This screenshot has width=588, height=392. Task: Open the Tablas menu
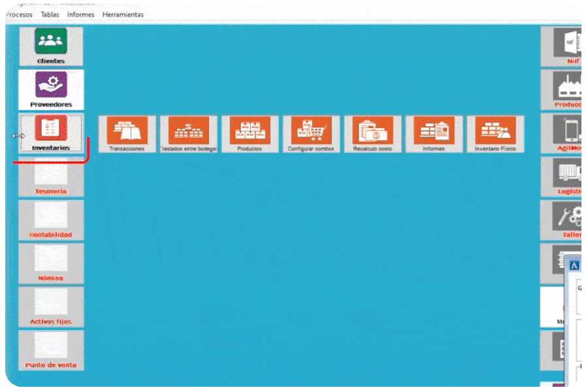pyautogui.click(x=50, y=14)
